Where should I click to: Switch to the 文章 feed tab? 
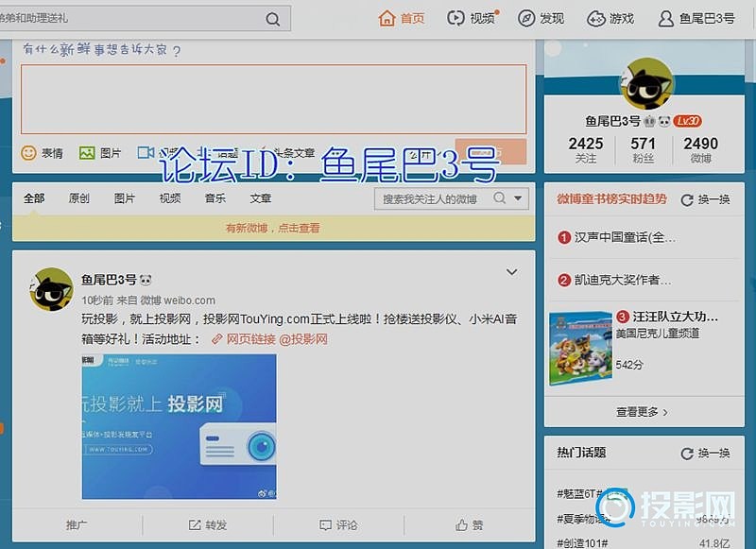pos(261,198)
